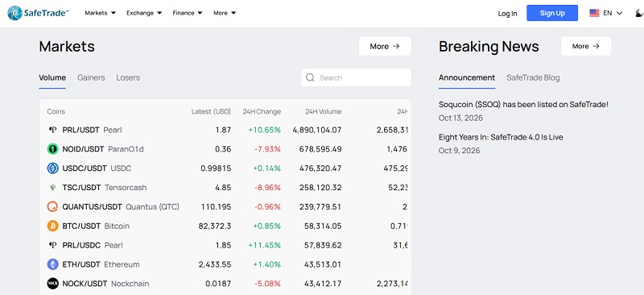This screenshot has width=644, height=295.
Task: Click the +11.45% change value
Action: tap(265, 245)
